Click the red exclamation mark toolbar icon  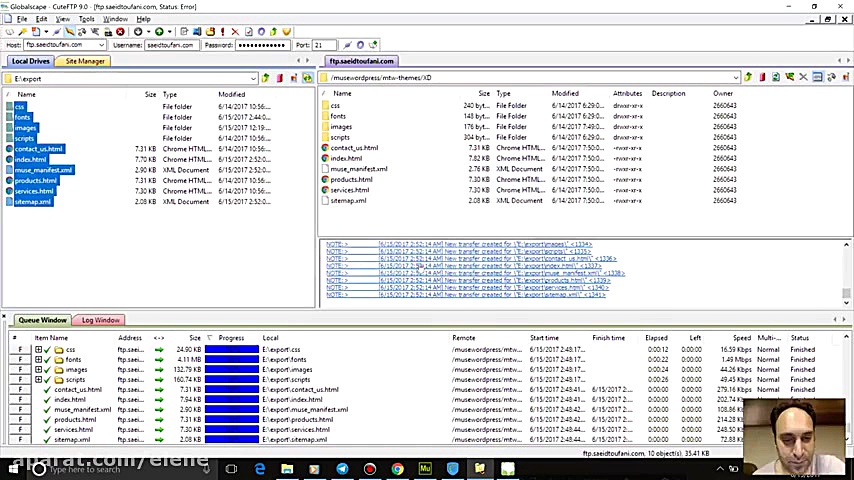pos(222,32)
